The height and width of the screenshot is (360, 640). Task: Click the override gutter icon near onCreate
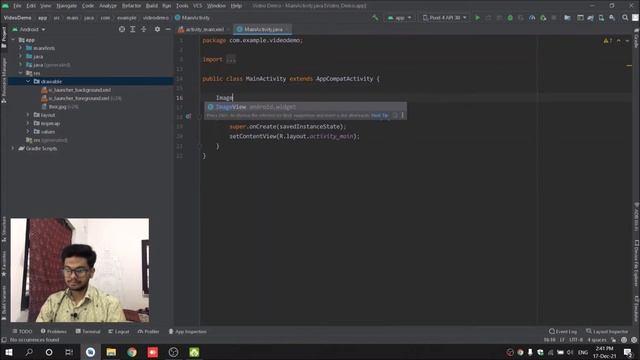(188, 116)
